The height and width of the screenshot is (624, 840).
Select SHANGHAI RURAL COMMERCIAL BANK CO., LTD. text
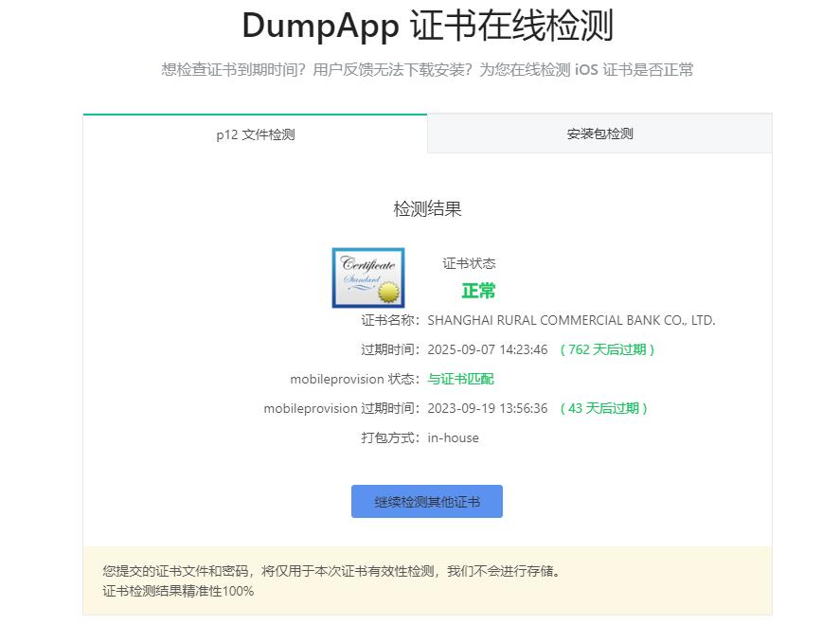[x=571, y=320]
